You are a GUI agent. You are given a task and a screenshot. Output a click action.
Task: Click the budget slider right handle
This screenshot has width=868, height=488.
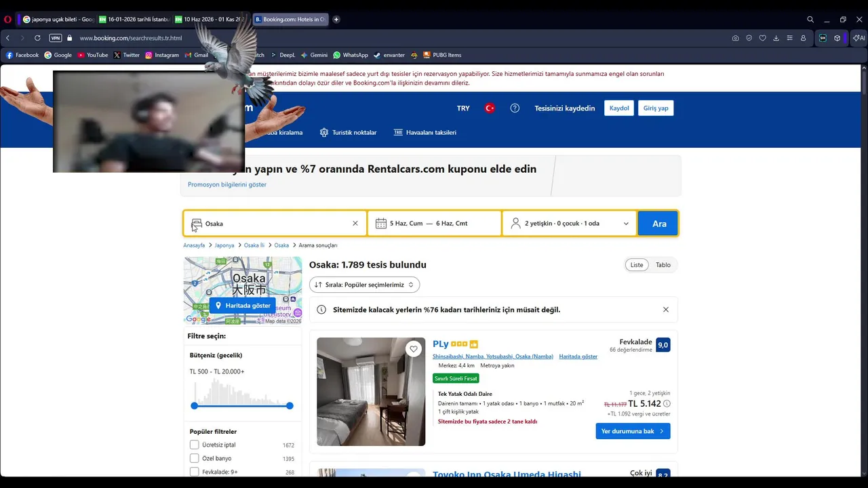(x=290, y=405)
